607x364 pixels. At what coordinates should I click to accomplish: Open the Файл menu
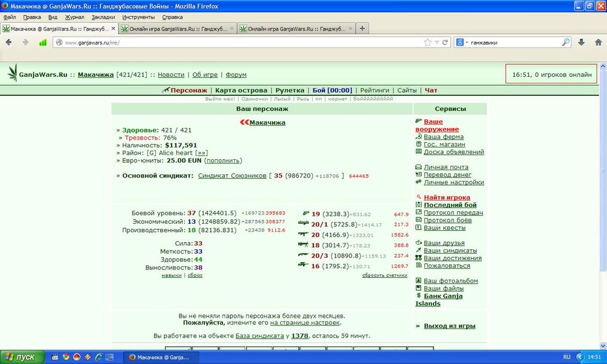10,17
